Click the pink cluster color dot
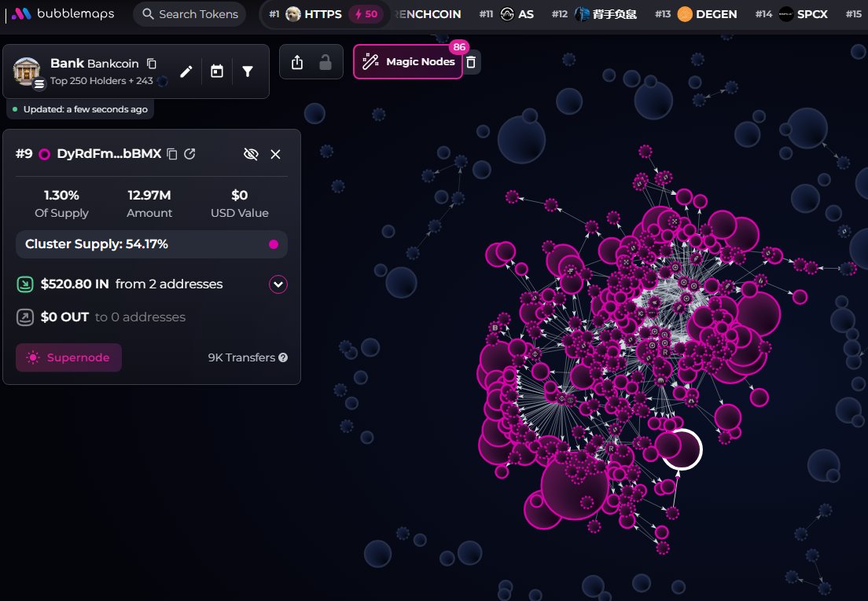The height and width of the screenshot is (601, 868). tap(274, 244)
